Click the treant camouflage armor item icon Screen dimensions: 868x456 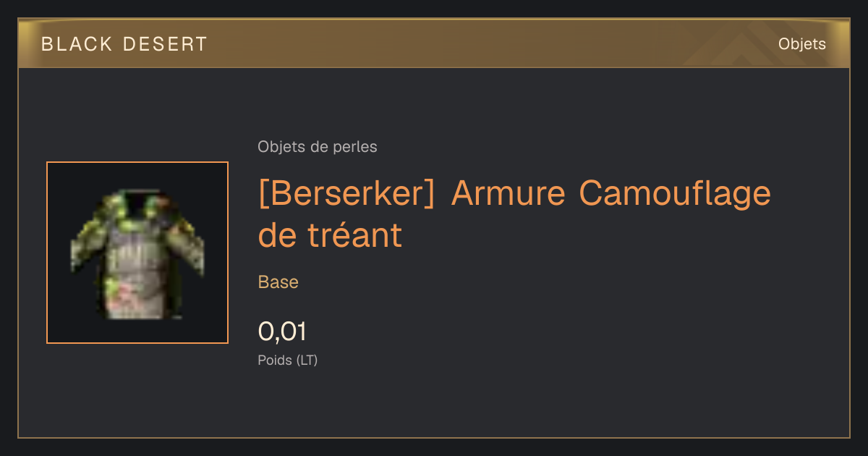click(x=137, y=253)
